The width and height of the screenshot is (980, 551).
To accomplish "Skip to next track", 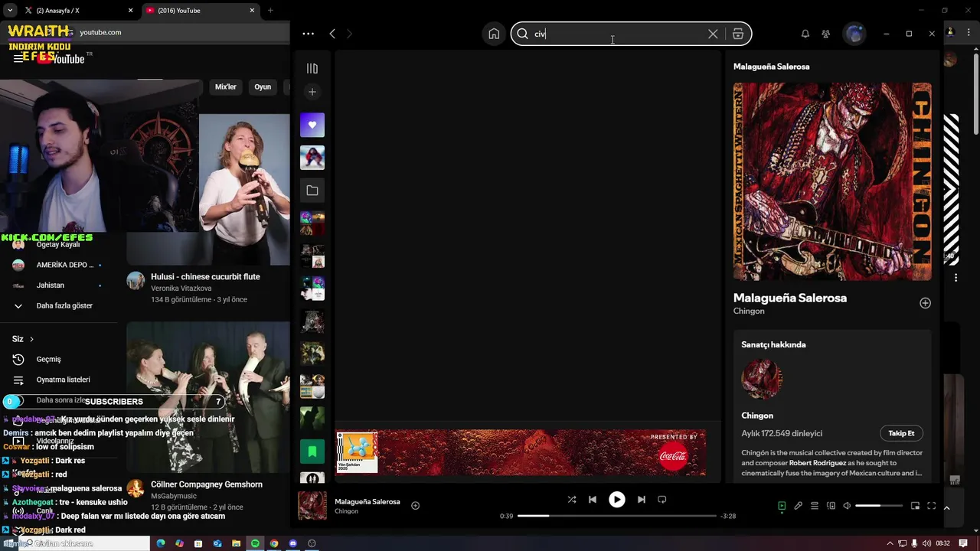I will point(642,500).
